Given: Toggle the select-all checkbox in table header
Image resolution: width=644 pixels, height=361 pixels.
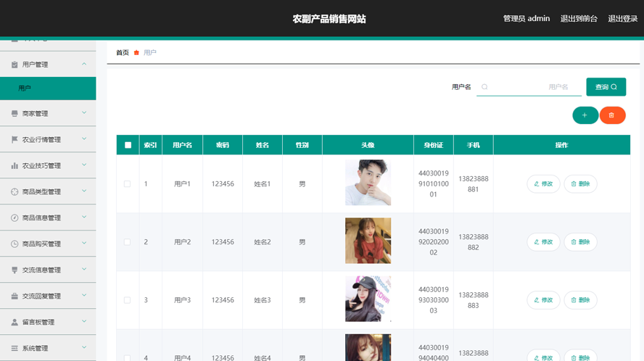Looking at the screenshot, I should (x=128, y=145).
